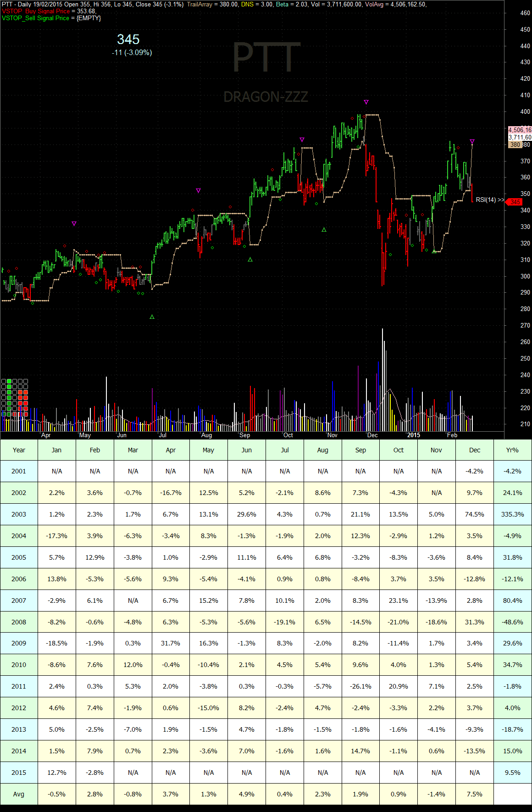Click the Dec label on the time axis

point(372,435)
